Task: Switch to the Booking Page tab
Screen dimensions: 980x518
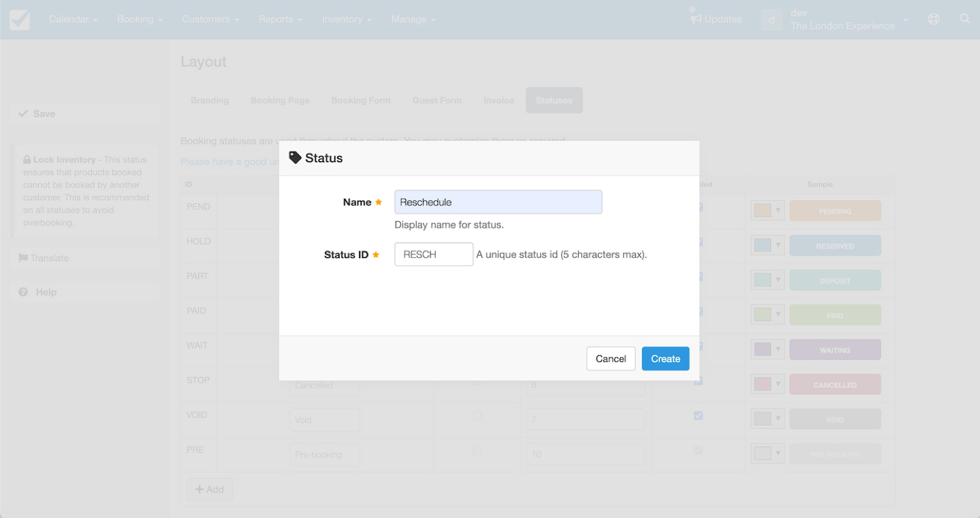Action: pyautogui.click(x=280, y=100)
